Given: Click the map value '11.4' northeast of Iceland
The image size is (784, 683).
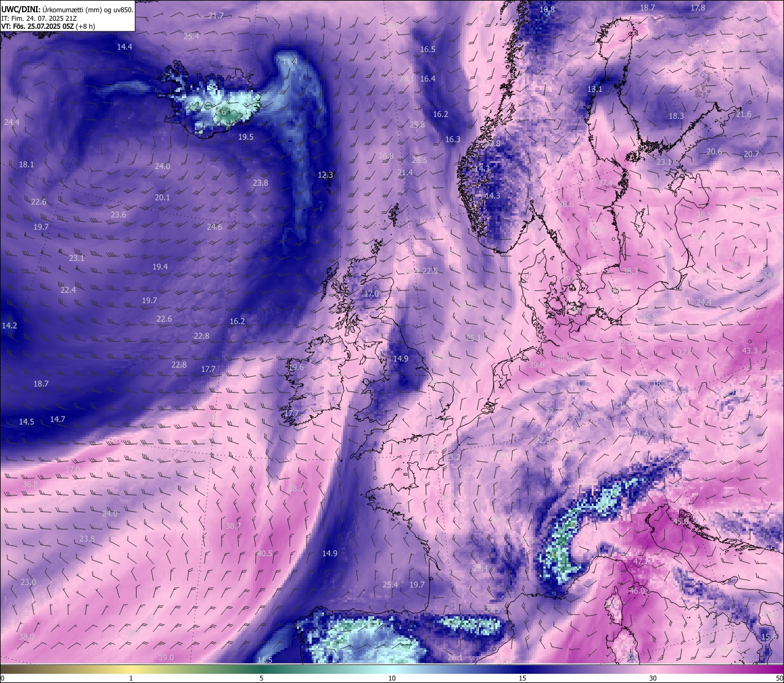Looking at the screenshot, I should (290, 62).
